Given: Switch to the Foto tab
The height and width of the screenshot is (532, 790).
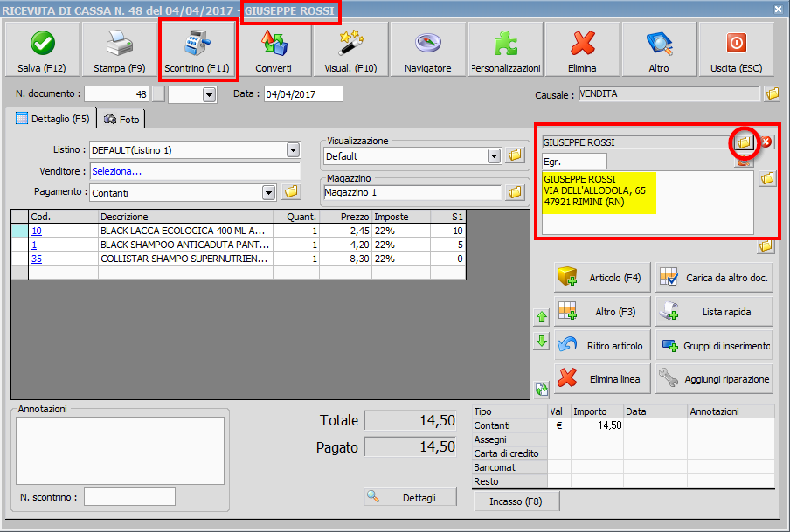Looking at the screenshot, I should tap(121, 119).
